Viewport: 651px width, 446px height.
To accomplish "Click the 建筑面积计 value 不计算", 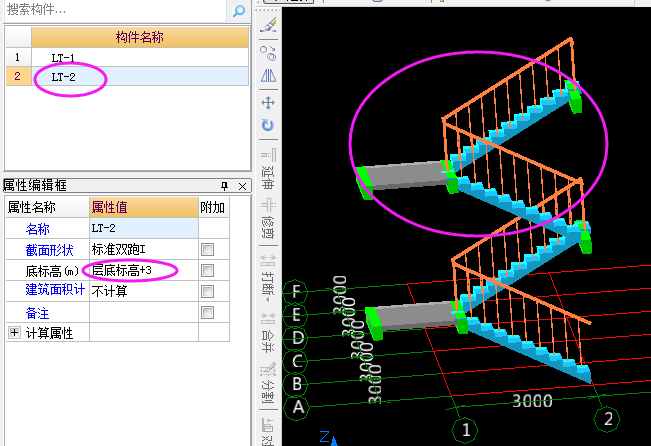I will click(x=144, y=291).
